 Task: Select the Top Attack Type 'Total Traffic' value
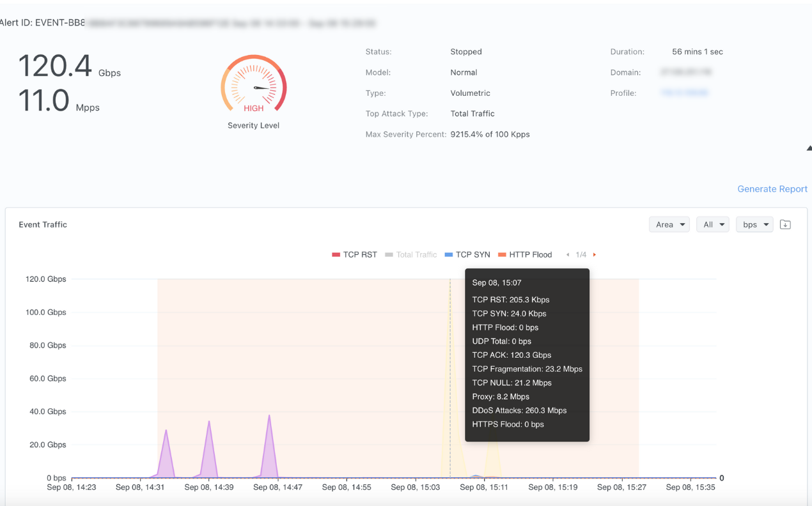pos(472,114)
